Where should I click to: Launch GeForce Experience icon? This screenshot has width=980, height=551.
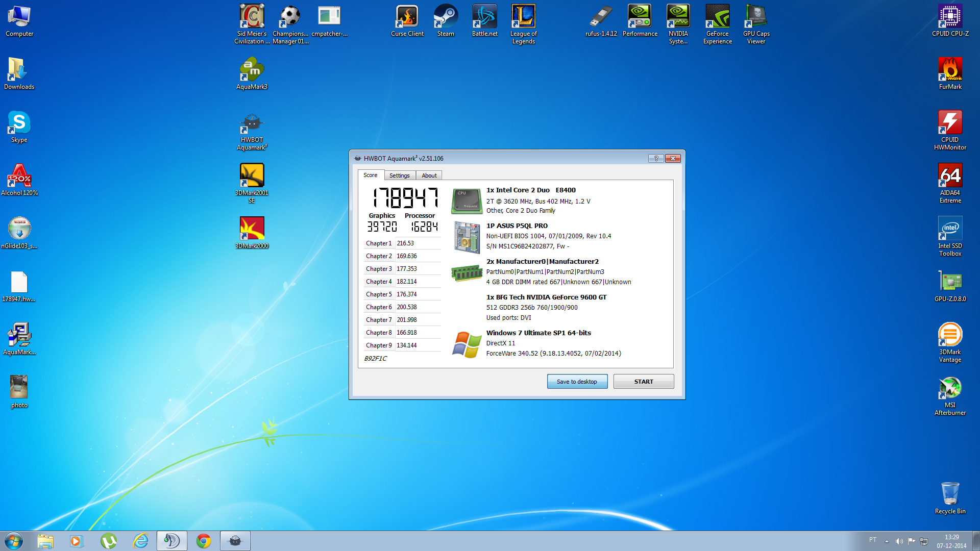tap(717, 24)
